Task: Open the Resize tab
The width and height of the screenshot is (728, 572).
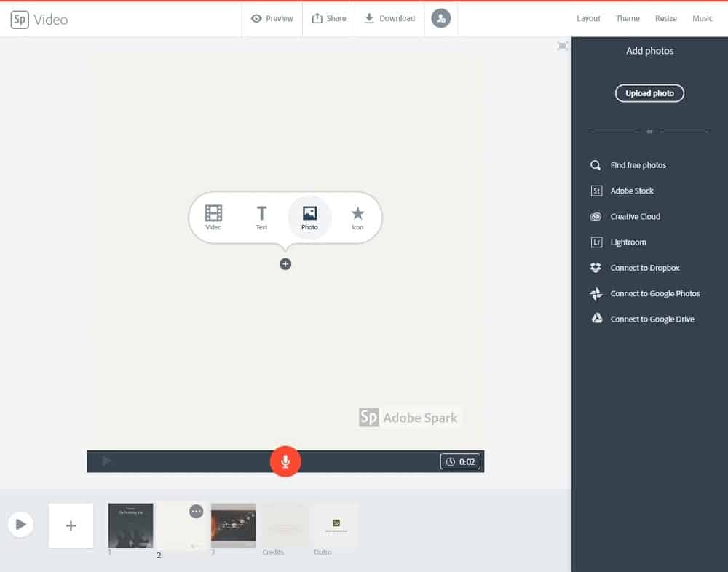Action: (666, 19)
